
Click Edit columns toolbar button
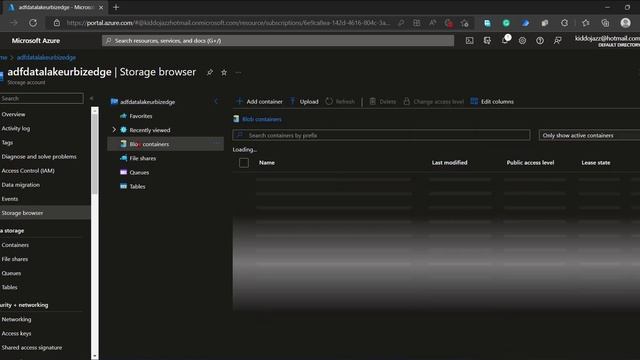[492, 101]
